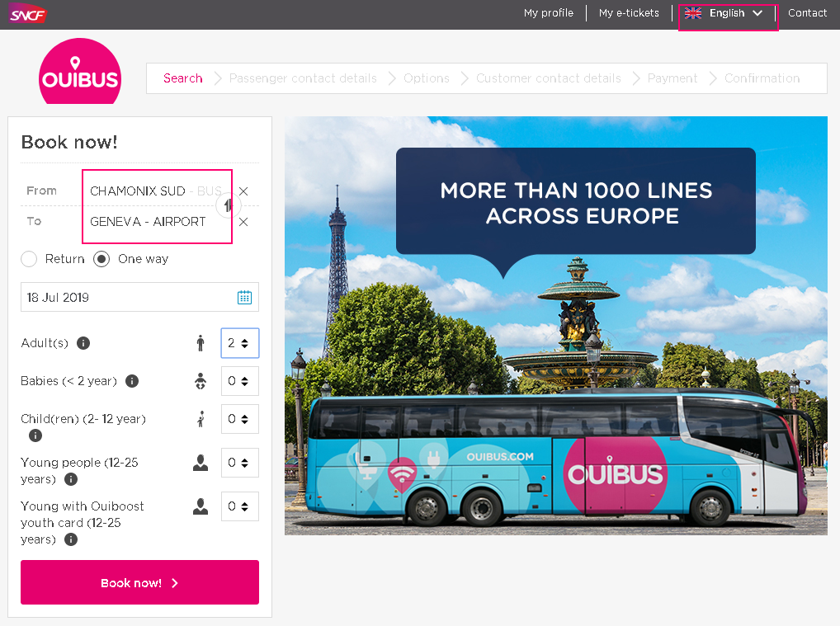Screen dimensions: 840x626
Task: Swap From and To stations
Action: [x=229, y=205]
